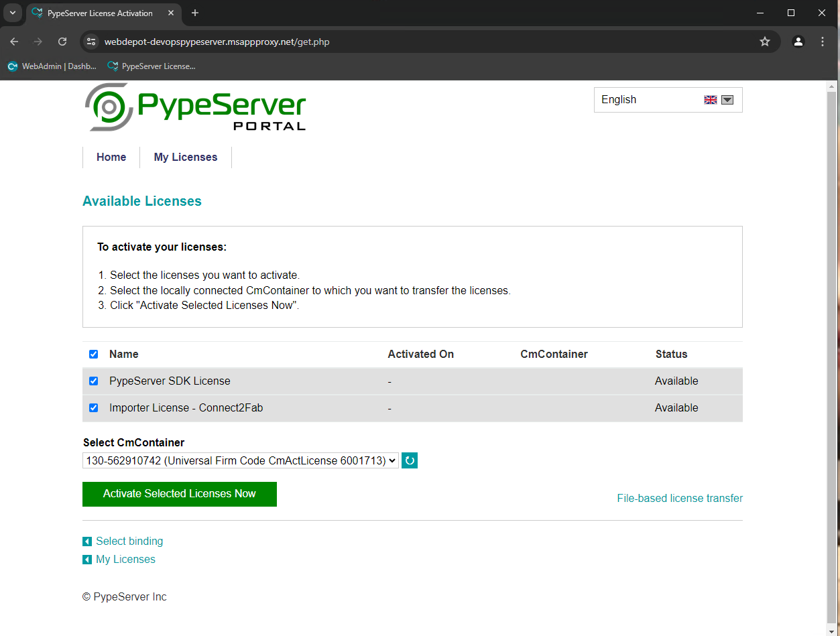The height and width of the screenshot is (636, 840).
Task: Open the browser profile icon
Action: (x=798, y=42)
